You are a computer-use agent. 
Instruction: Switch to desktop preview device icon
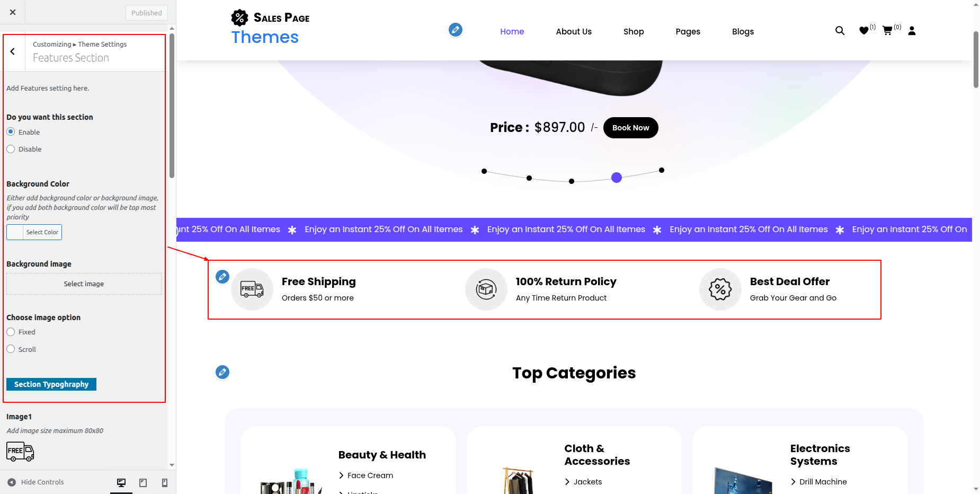tap(121, 482)
